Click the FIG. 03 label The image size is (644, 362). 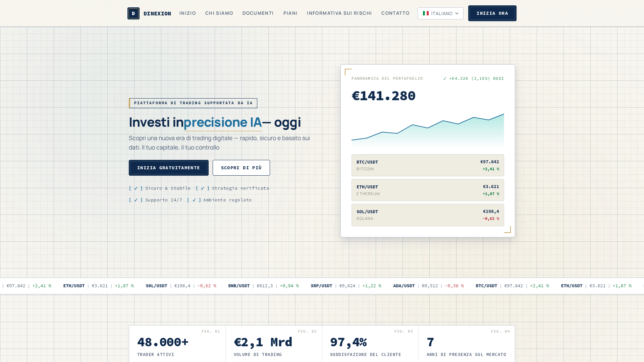click(404, 331)
